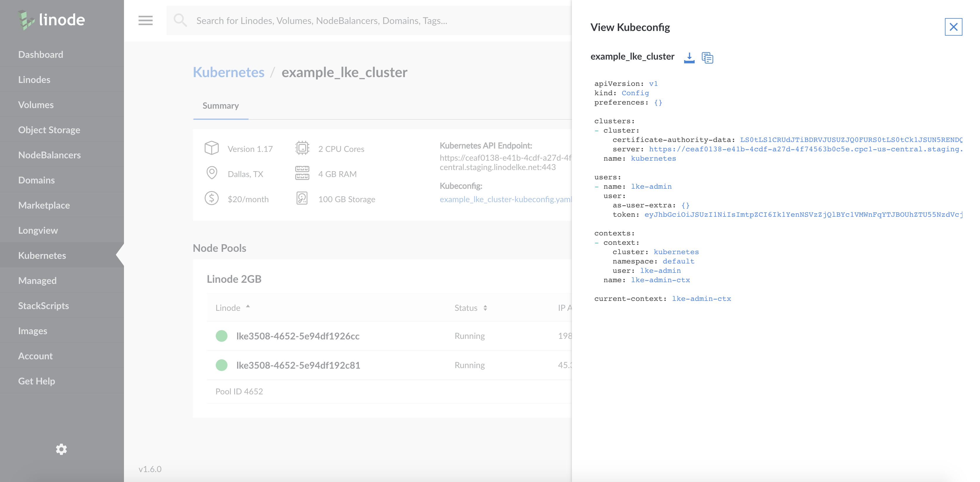Click the hamburger menu icon

(x=146, y=20)
